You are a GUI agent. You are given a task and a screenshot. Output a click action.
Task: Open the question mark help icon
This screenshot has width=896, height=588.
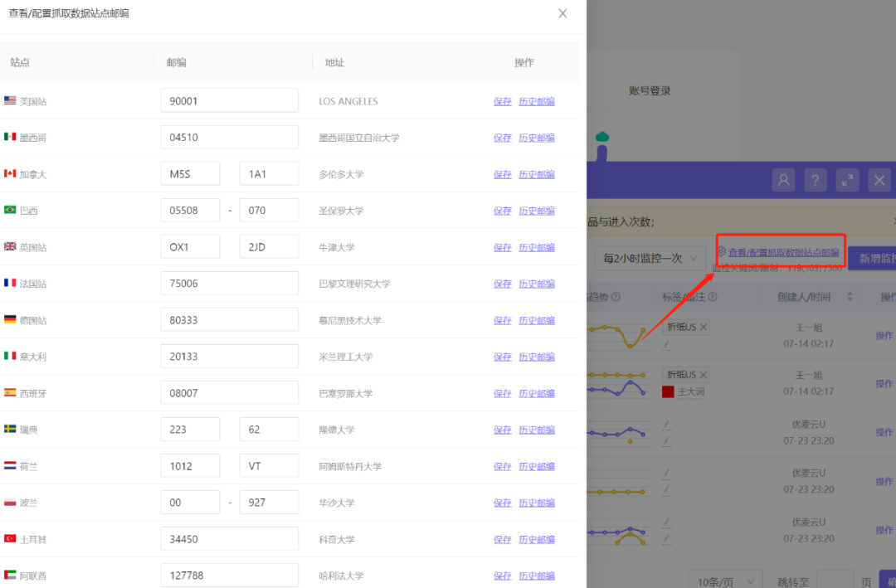tap(816, 180)
